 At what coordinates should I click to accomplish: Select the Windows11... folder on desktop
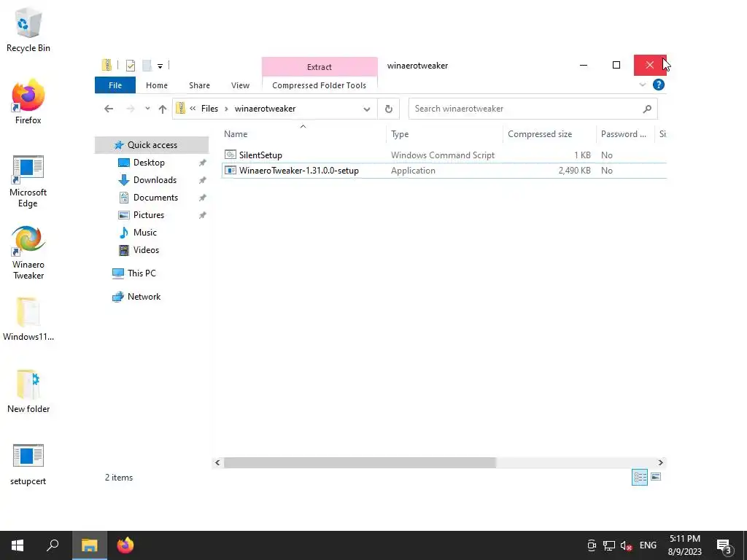pos(28,319)
